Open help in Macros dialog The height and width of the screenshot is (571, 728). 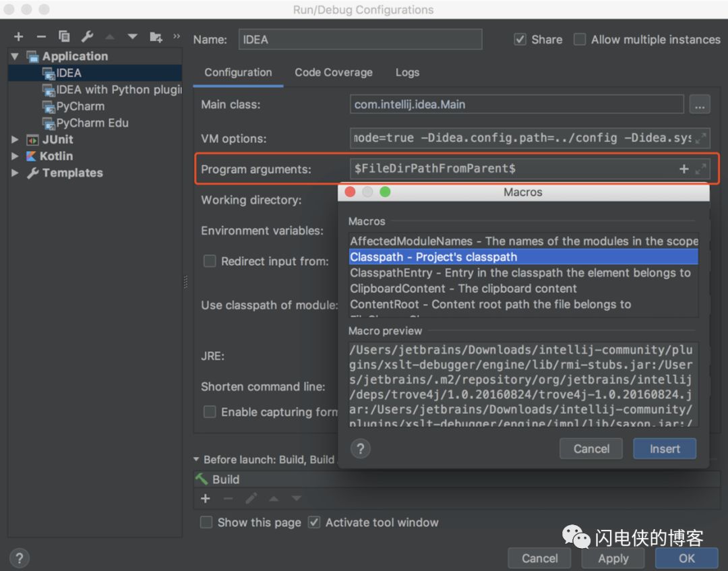360,448
